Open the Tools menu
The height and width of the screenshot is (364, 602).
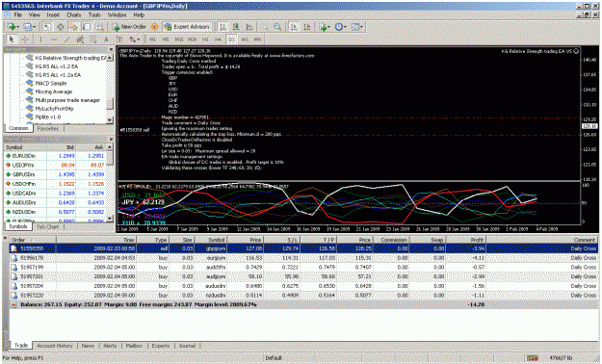(94, 14)
